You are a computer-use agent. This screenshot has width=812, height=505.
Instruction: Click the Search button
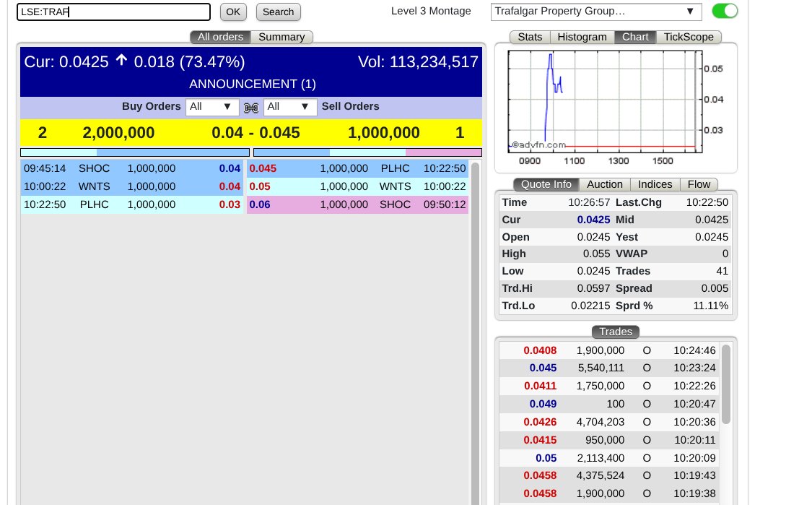tap(278, 12)
